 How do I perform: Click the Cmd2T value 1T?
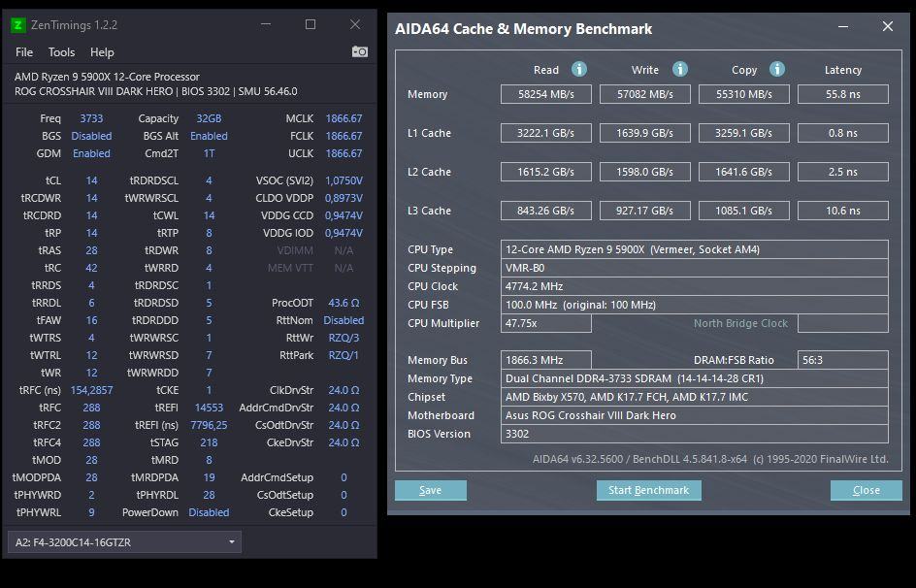click(209, 153)
